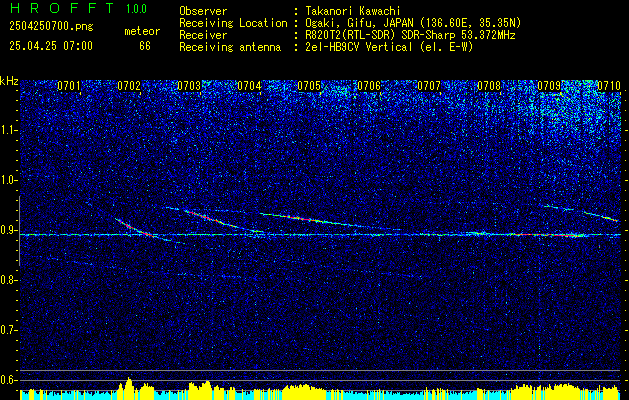The width and height of the screenshot is (629, 400).
Task: Click the Receiver field label
Action: click(203, 35)
